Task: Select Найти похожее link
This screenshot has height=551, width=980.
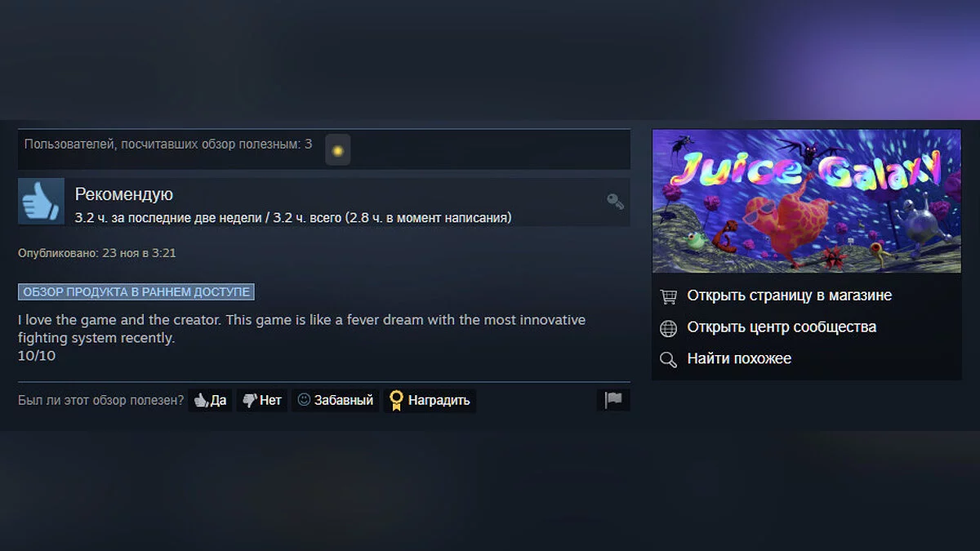Action: point(739,358)
